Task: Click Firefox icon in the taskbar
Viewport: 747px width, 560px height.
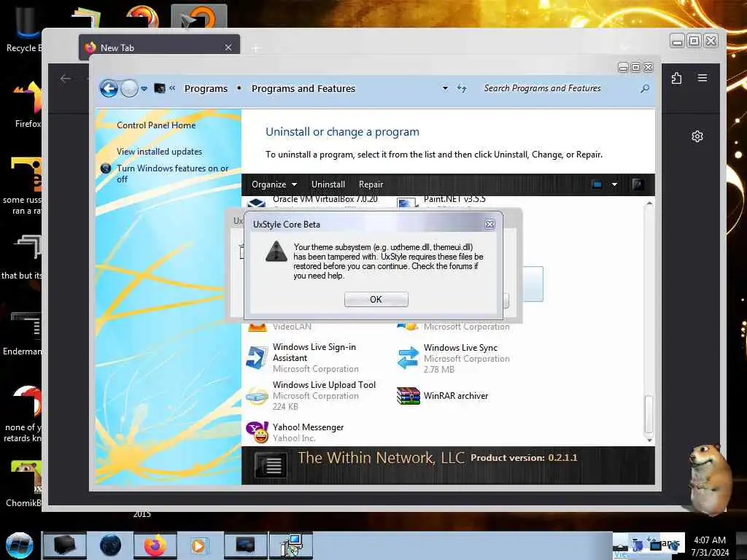Action: tap(155, 545)
